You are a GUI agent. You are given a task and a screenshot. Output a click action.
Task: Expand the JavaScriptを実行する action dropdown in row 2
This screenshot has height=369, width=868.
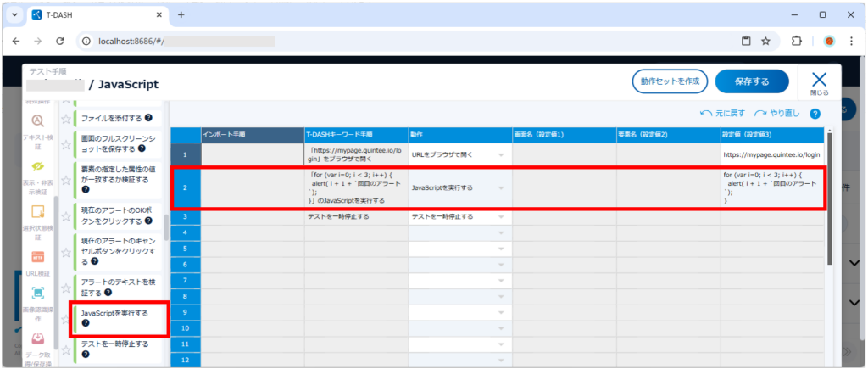coord(501,187)
